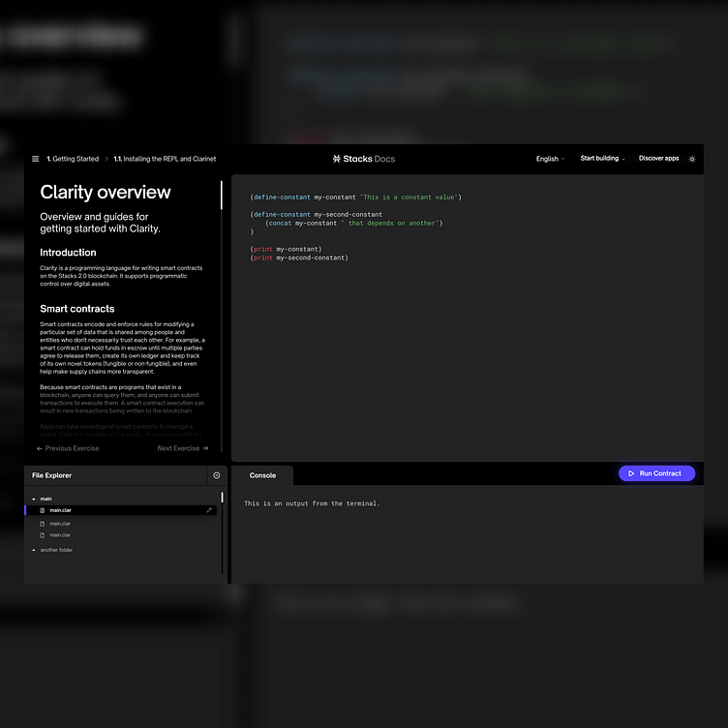This screenshot has width=728, height=728.
Task: Click the 'concat my-constant' code line
Action: pos(353,224)
